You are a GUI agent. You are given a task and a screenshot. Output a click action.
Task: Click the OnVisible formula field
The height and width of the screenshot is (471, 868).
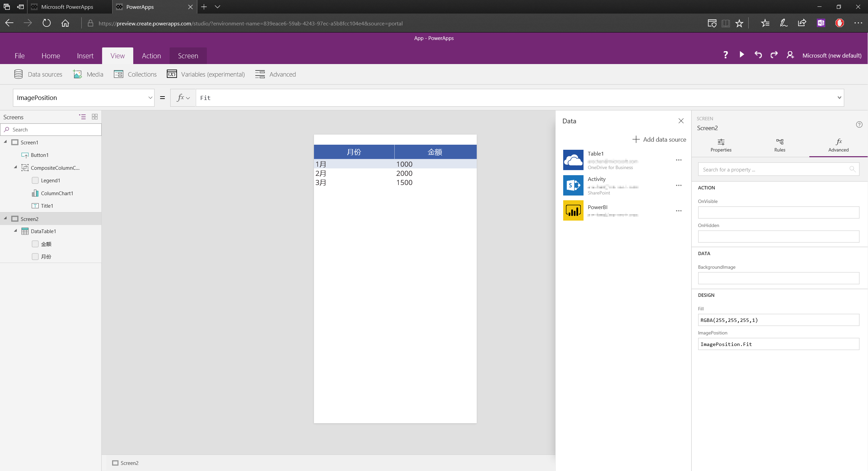pos(778,212)
